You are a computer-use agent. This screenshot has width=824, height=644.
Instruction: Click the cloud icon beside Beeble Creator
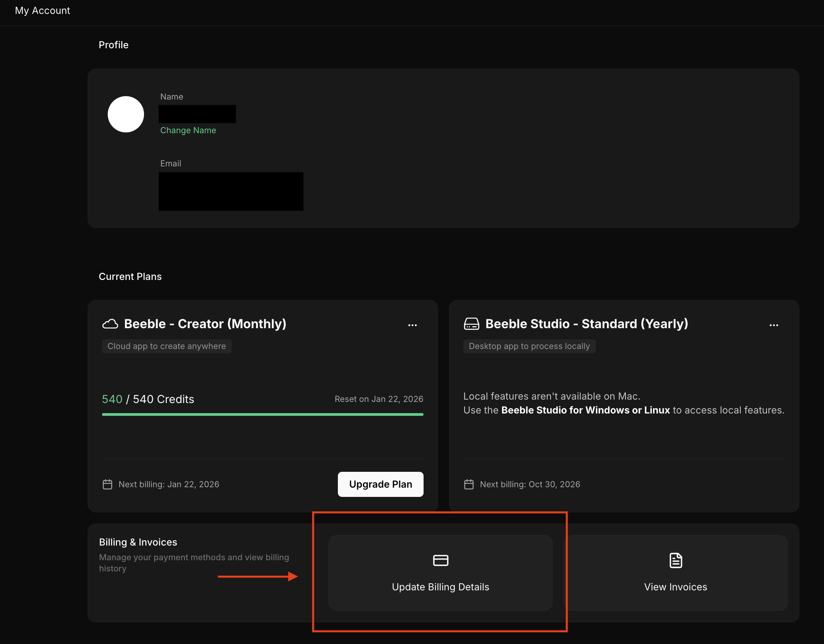coord(110,324)
